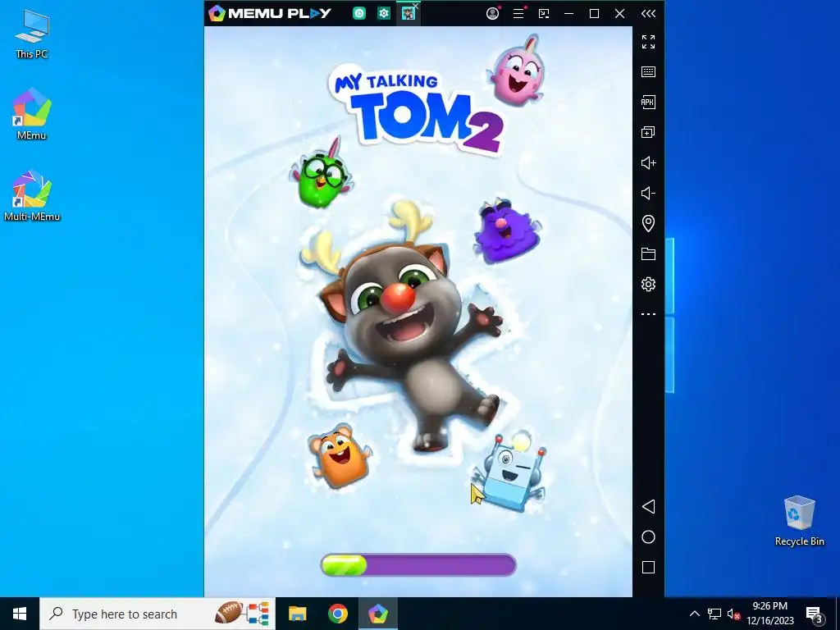This screenshot has width=840, height=630.
Task: Collapse the MEmu sidebar with triple chevron
Action: pyautogui.click(x=648, y=13)
